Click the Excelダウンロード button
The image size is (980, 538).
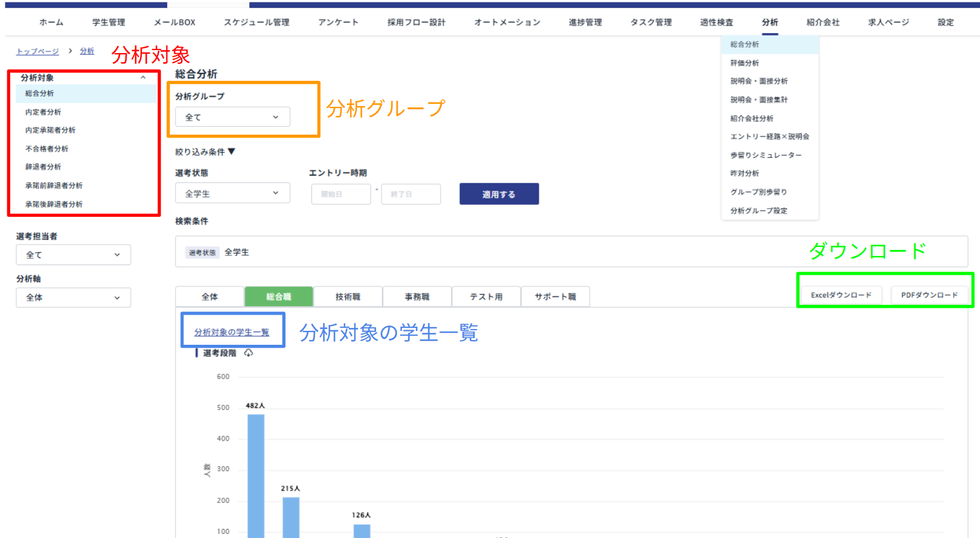click(x=841, y=295)
